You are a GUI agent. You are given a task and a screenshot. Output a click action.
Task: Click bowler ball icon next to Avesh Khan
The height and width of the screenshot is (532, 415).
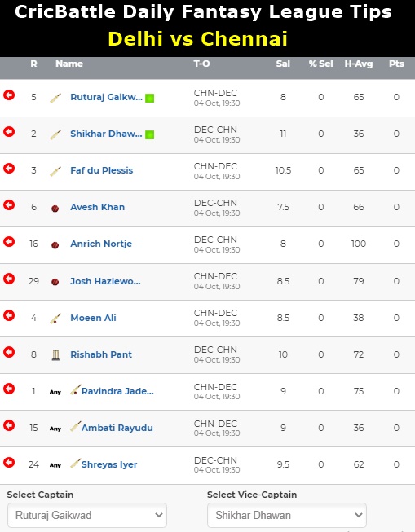pyautogui.click(x=55, y=209)
